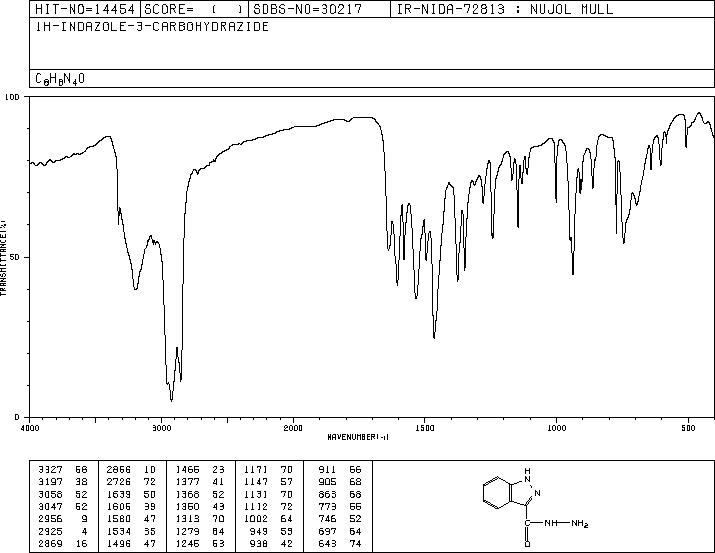Click the NH2 group in the structure
Screen dimensions: 715x553
pyautogui.click(x=580, y=524)
